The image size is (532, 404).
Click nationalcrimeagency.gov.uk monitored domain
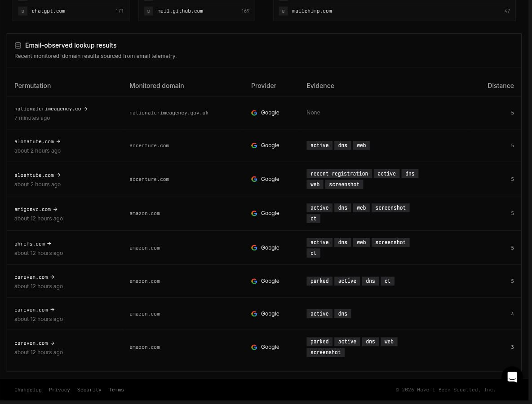168,113
